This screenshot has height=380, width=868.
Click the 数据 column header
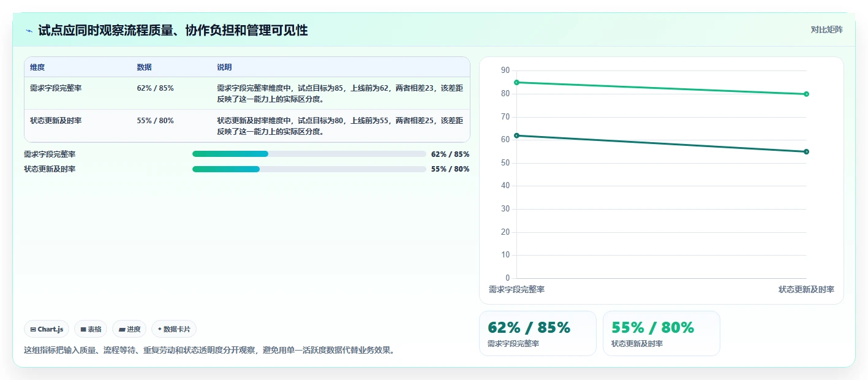tap(145, 67)
